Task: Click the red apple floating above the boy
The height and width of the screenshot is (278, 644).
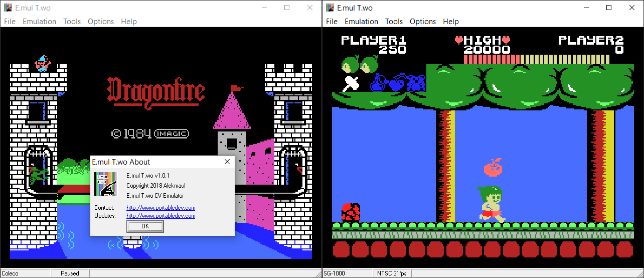Action: [493, 167]
